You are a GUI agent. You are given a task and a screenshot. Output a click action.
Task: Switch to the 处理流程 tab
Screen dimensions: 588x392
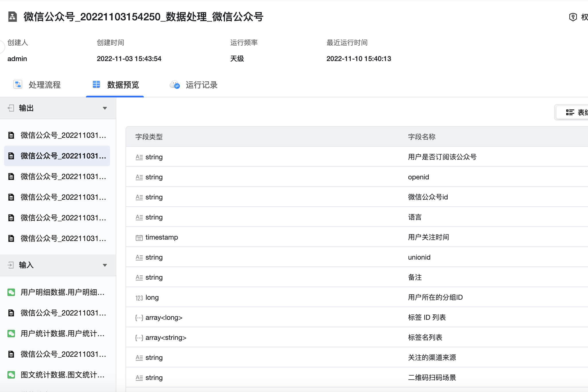[x=44, y=85]
